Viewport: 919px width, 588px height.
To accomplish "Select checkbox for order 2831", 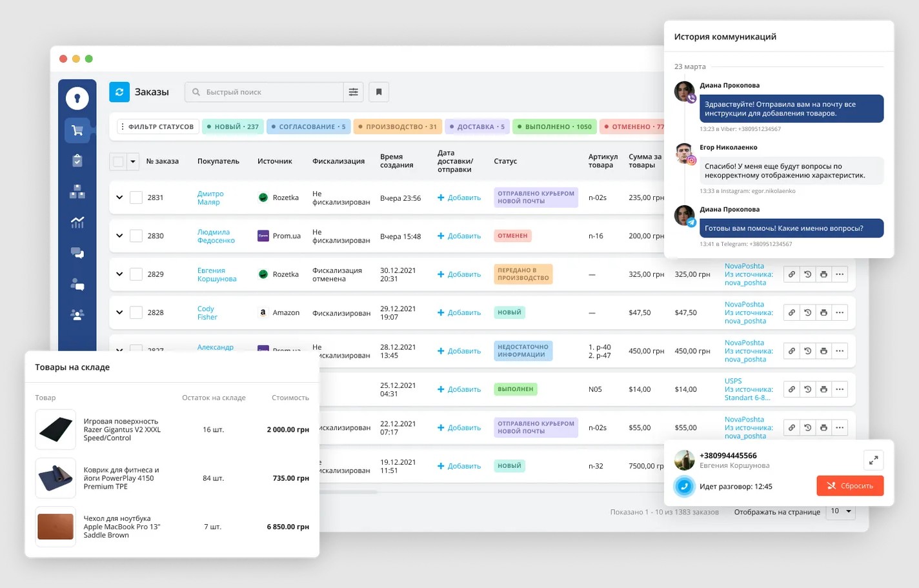I will click(136, 198).
